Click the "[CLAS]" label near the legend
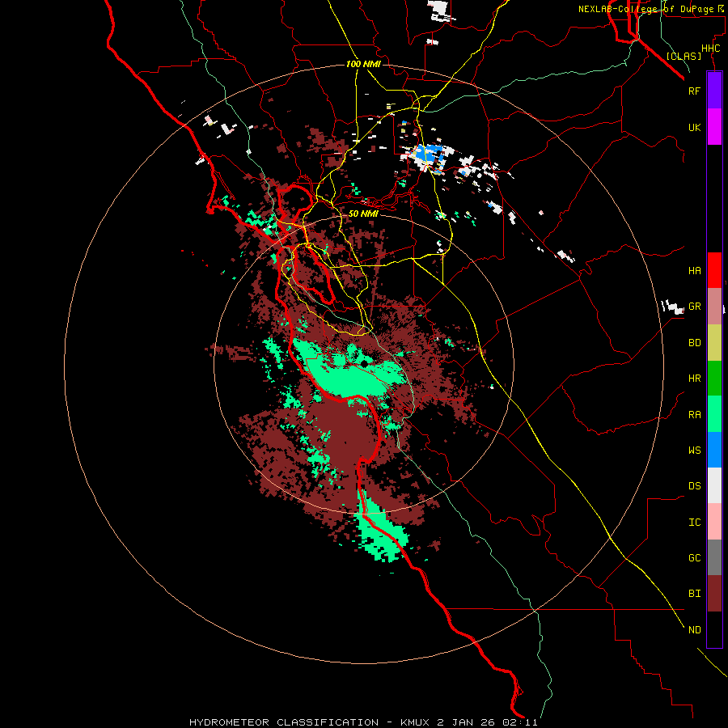This screenshot has height=728, width=728. coord(684,56)
